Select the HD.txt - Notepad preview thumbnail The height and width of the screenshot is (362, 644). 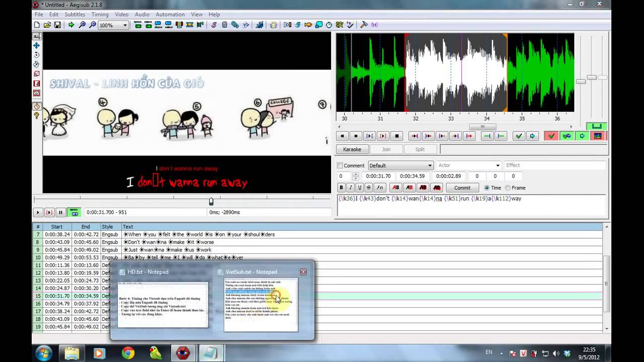click(x=163, y=305)
